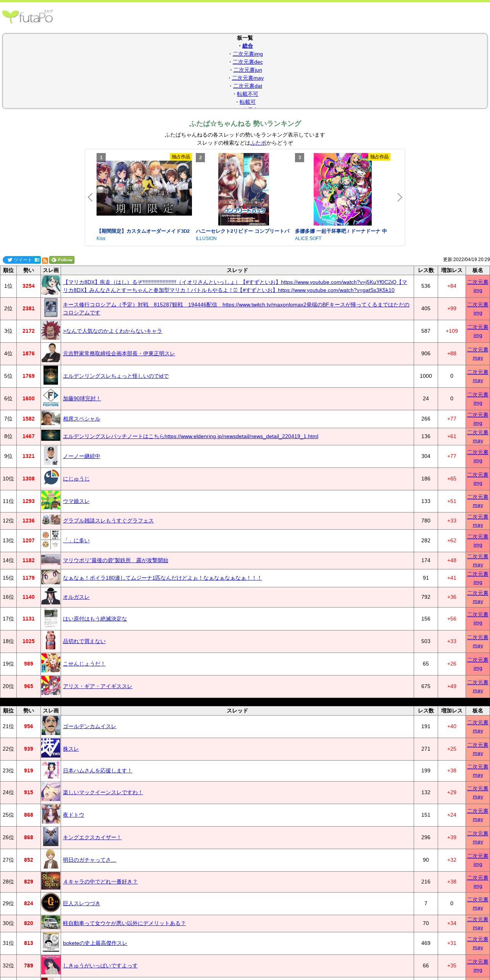The width and height of the screenshot is (490, 980).
Task: Click thumbnail of rank 1 thread
Action: (x=51, y=285)
